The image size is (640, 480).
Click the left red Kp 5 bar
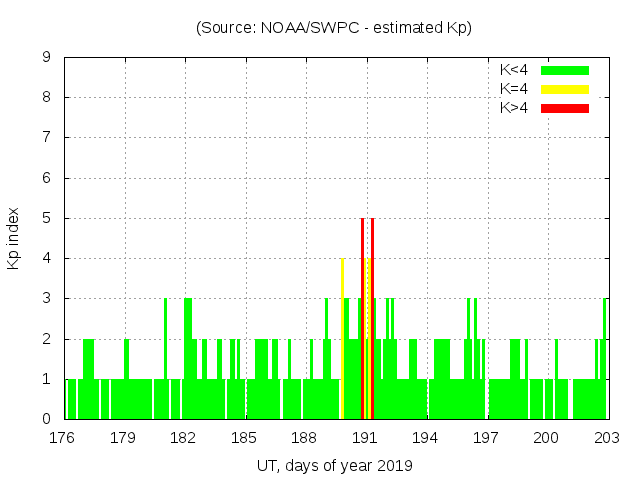(x=362, y=318)
